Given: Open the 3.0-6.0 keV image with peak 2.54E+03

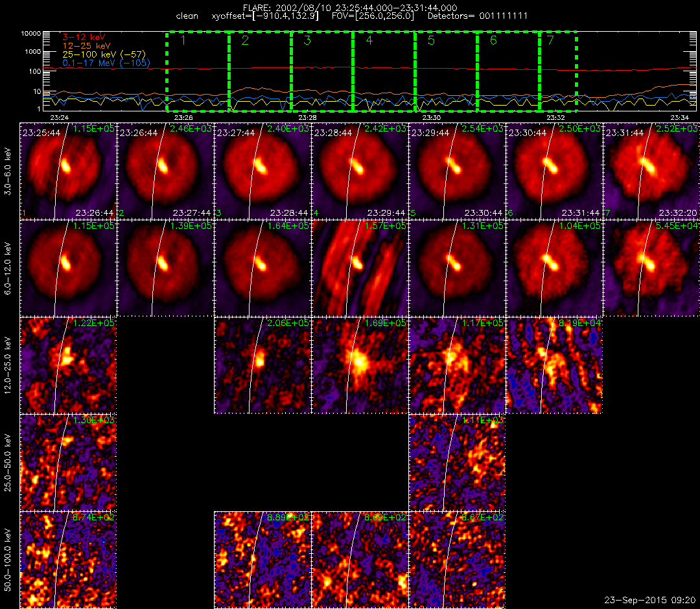Looking at the screenshot, I should click(457, 171).
